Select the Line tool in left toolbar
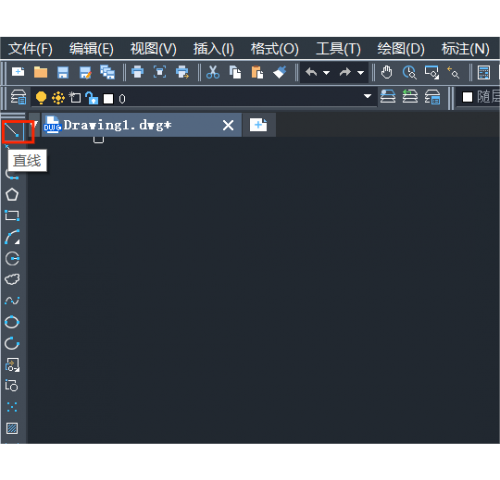500x480 pixels. pyautogui.click(x=12, y=130)
